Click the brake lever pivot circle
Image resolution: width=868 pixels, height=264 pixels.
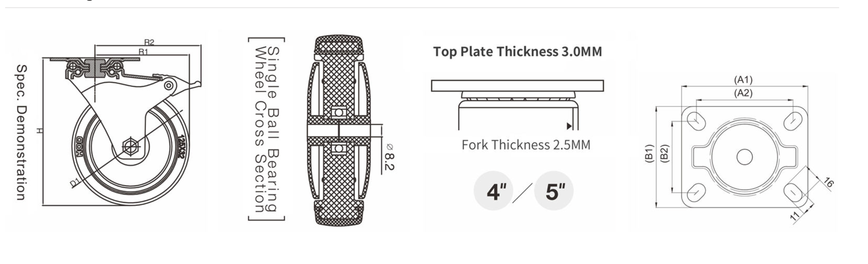point(169,86)
